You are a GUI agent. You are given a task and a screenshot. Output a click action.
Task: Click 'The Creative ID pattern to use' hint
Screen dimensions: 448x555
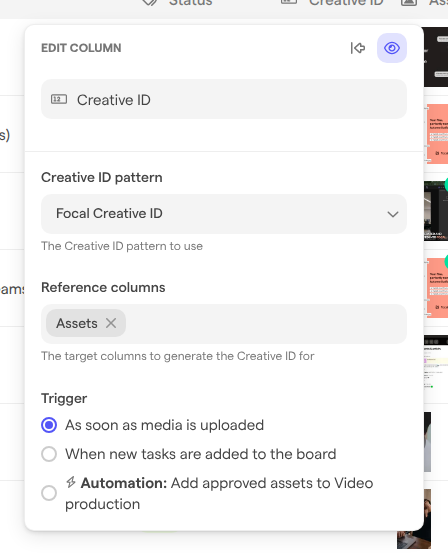pyautogui.click(x=122, y=246)
